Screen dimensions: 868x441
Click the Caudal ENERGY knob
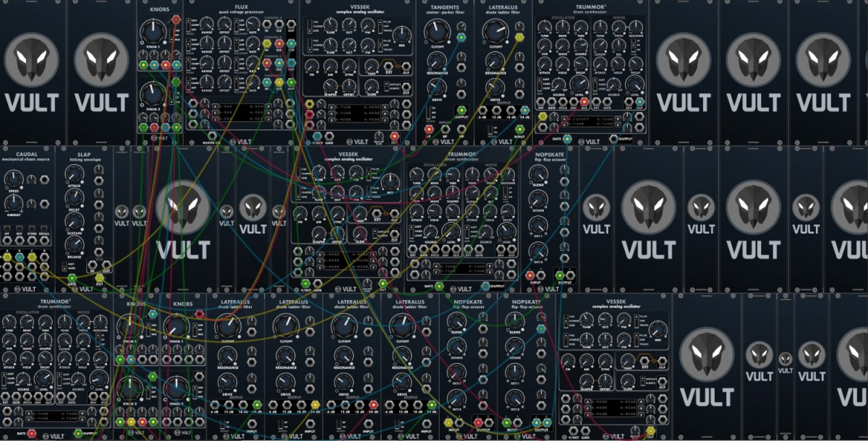(14, 202)
